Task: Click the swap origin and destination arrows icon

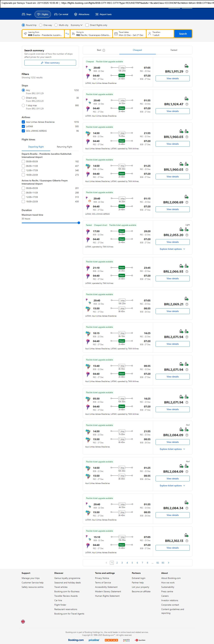Action: pos(67,34)
